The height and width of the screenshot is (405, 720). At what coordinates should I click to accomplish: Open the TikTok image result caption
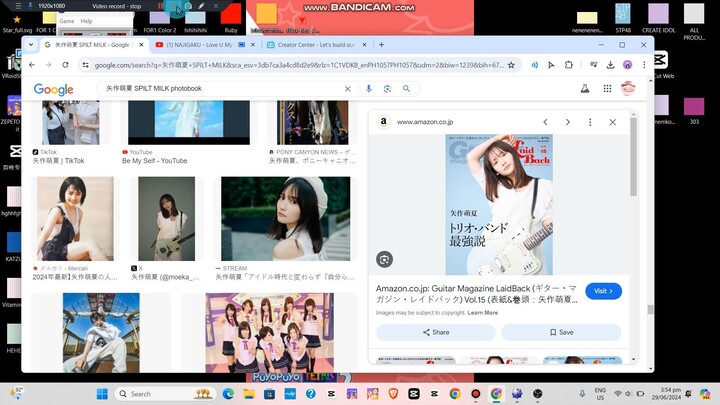pyautogui.click(x=58, y=161)
